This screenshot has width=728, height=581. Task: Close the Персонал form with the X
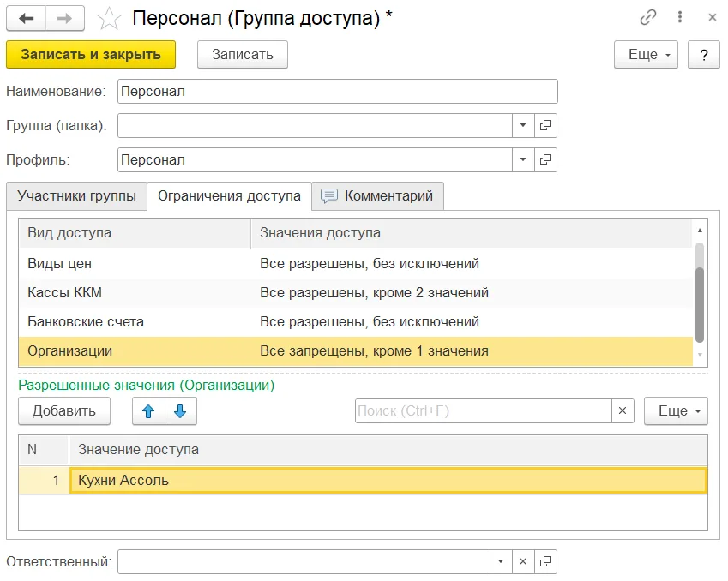(x=713, y=18)
